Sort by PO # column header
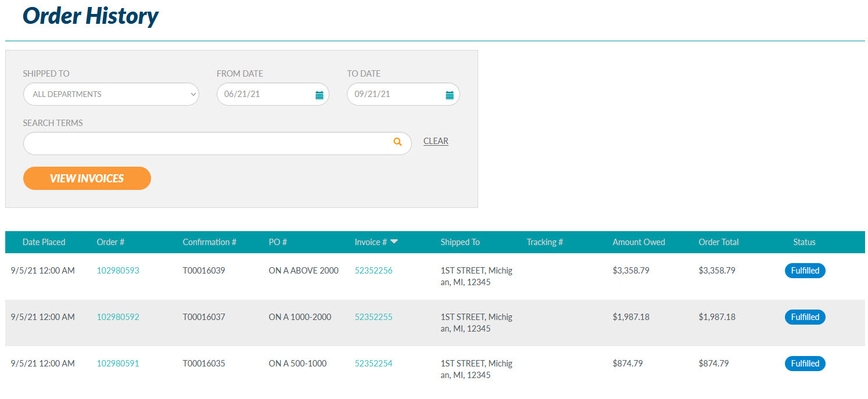868x399 pixels. pyautogui.click(x=278, y=242)
